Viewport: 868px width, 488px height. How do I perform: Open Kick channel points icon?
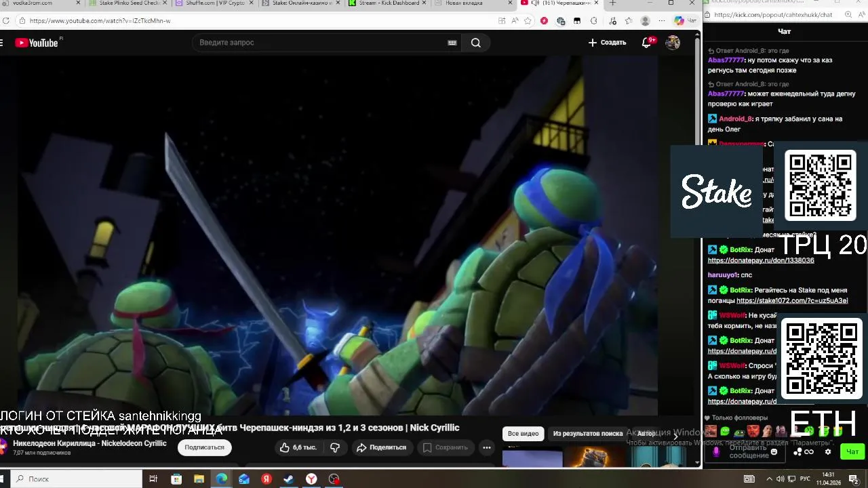797,452
